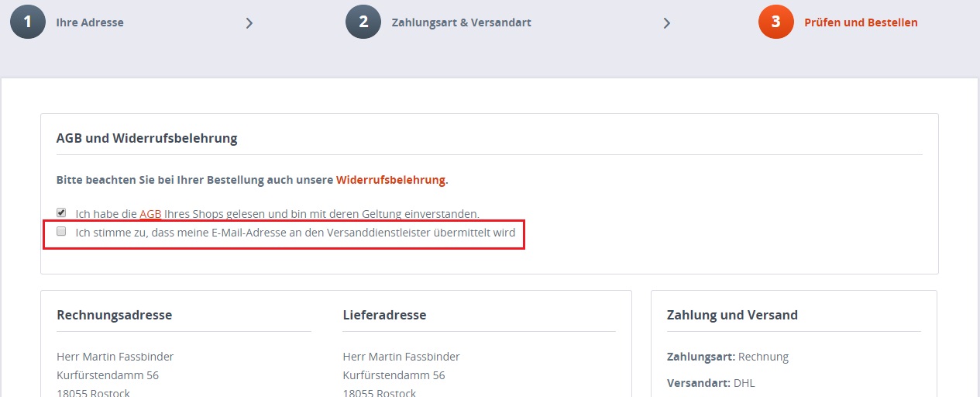Open the 'Ihre Adresse' step
Image resolution: width=980 pixels, height=397 pixels.
(x=90, y=22)
